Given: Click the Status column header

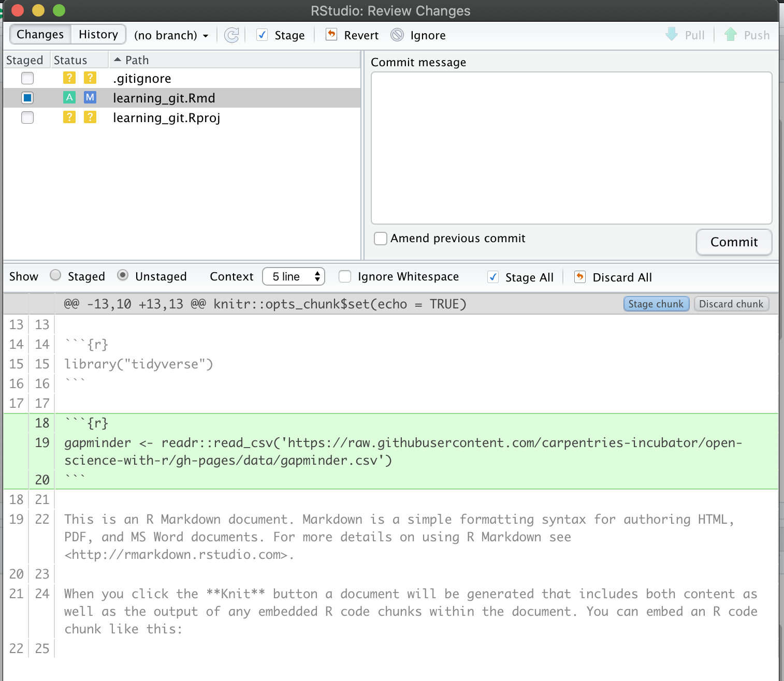Looking at the screenshot, I should 79,60.
